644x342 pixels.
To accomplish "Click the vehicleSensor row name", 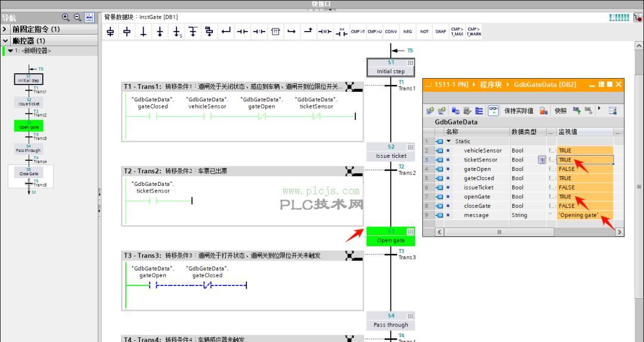I will 482,151.
